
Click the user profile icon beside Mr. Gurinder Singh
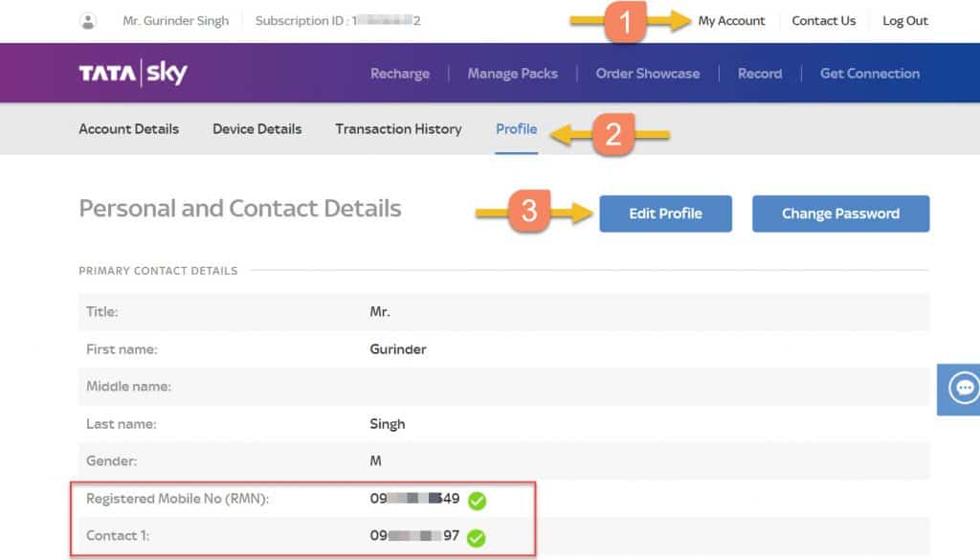pos(89,20)
